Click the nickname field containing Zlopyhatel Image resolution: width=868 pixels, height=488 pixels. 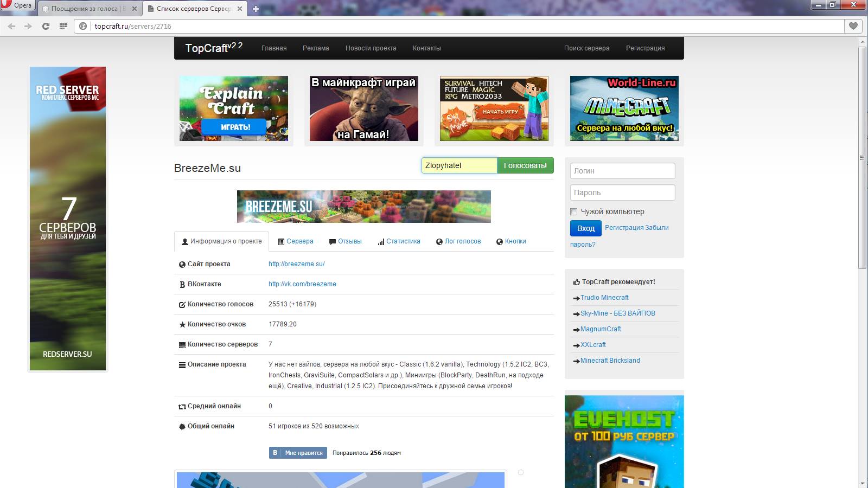[x=459, y=165]
